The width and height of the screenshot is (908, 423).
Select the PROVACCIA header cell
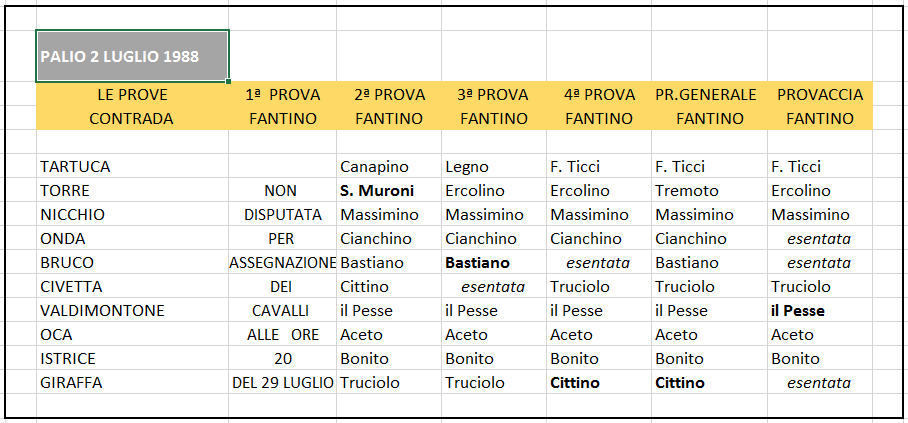point(820,94)
